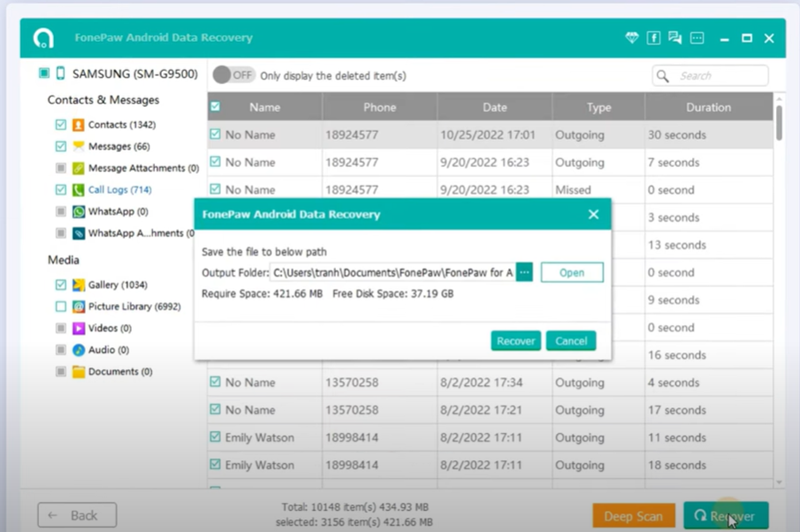Image resolution: width=800 pixels, height=532 pixels.
Task: Click Emily Watson 18 seconds row name
Action: pos(260,465)
